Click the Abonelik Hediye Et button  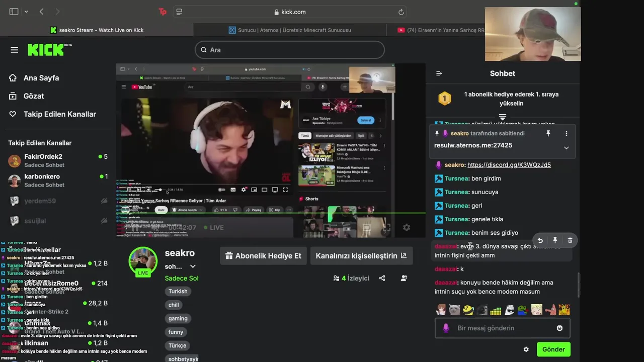click(263, 255)
